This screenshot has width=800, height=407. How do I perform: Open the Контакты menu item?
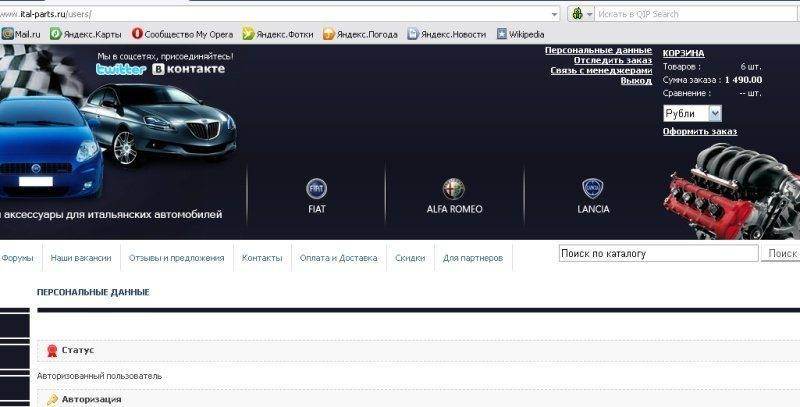point(262,258)
